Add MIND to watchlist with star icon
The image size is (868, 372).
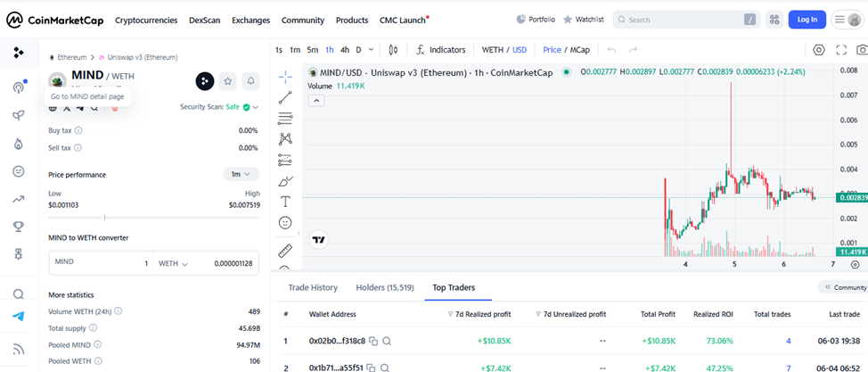point(227,81)
